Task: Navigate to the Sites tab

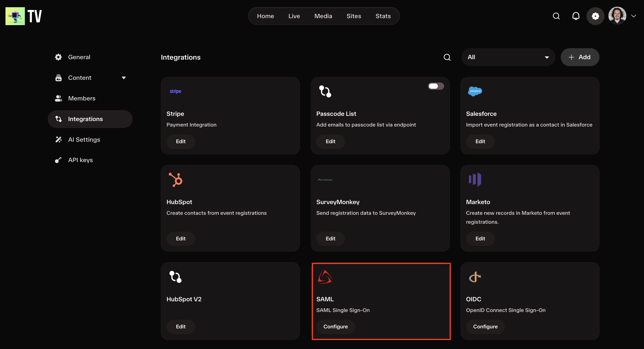Action: click(x=354, y=16)
